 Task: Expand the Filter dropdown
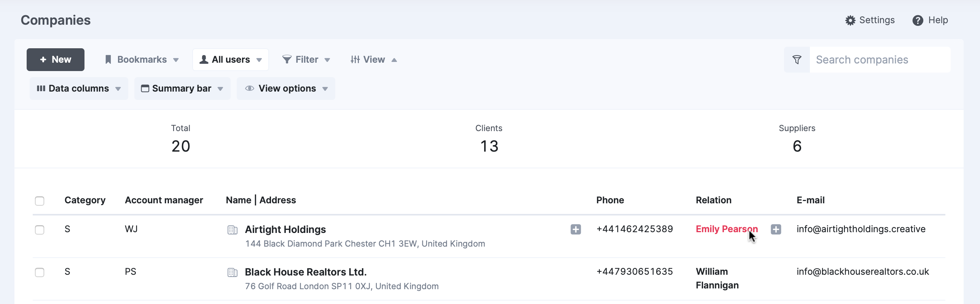[306, 60]
